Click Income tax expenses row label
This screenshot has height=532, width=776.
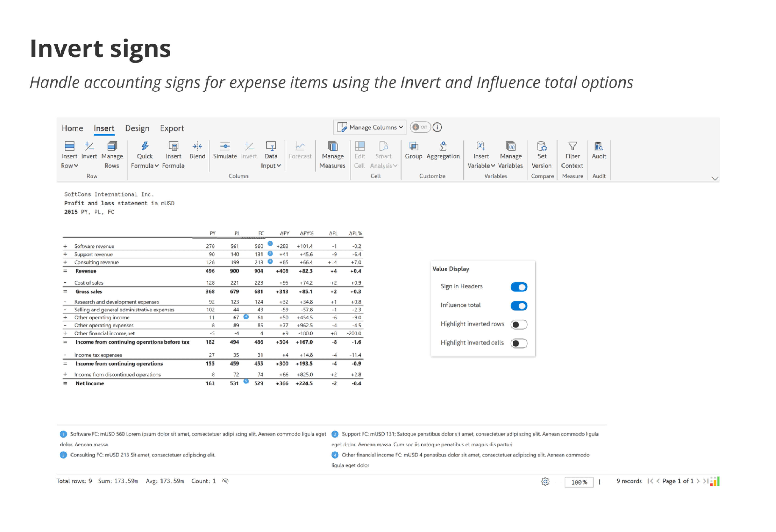[x=98, y=355]
